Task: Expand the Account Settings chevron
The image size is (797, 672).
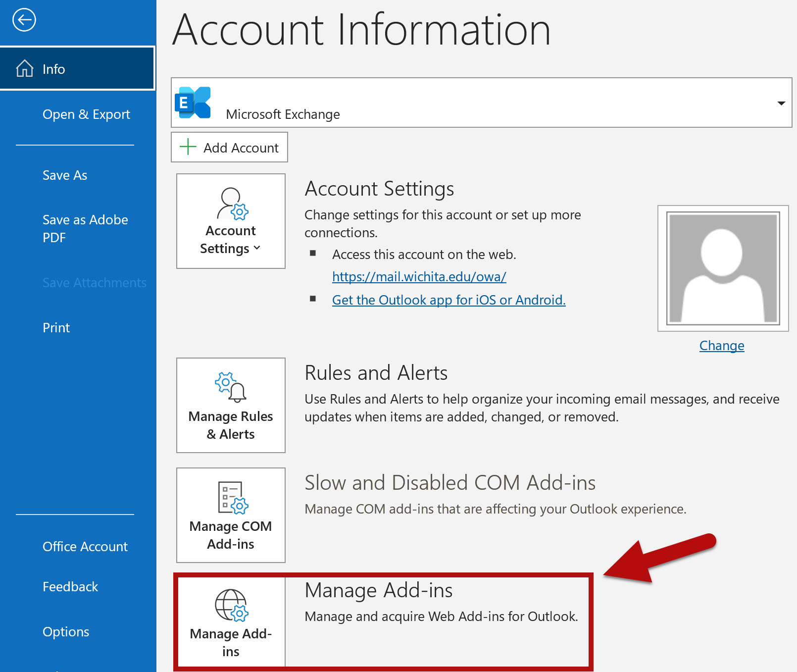Action: tap(257, 248)
